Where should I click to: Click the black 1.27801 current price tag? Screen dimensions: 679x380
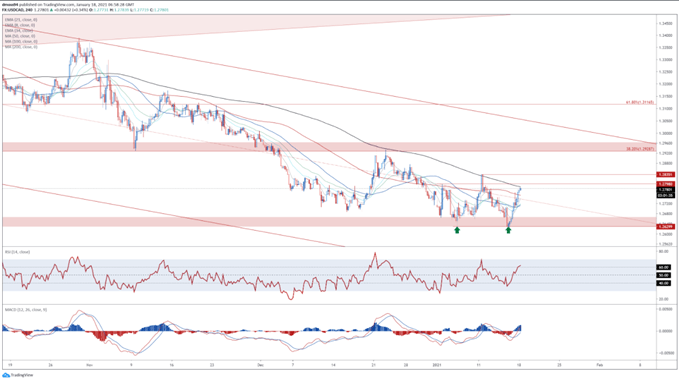[666, 190]
